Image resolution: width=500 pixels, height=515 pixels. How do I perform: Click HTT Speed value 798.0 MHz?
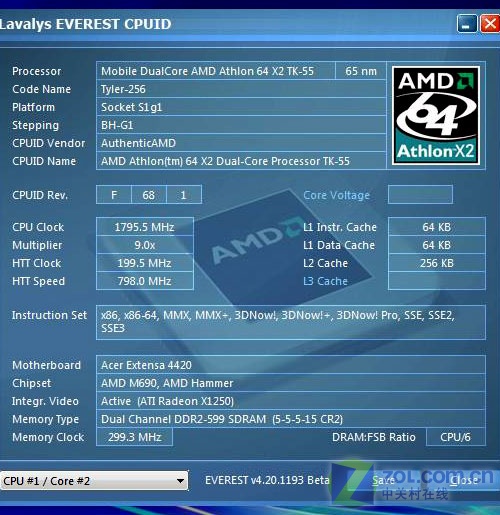pos(145,281)
